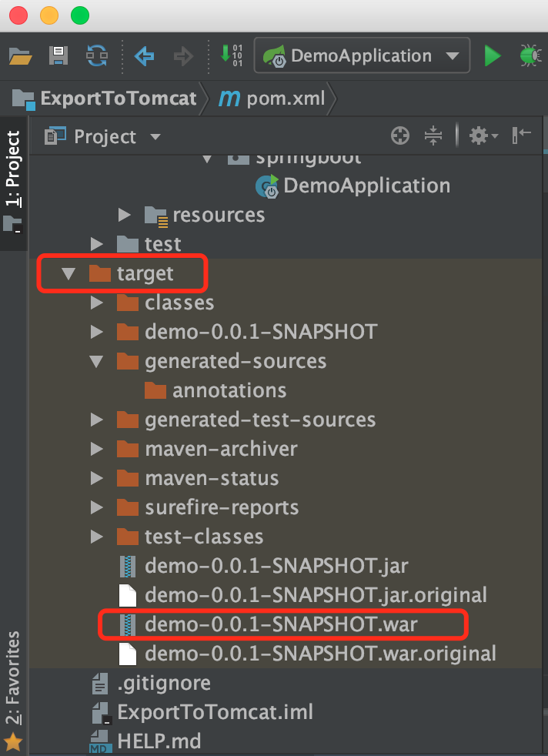Screen dimensions: 548x756
Task: Synchronize project files with the refresh icon
Action: 97,55
